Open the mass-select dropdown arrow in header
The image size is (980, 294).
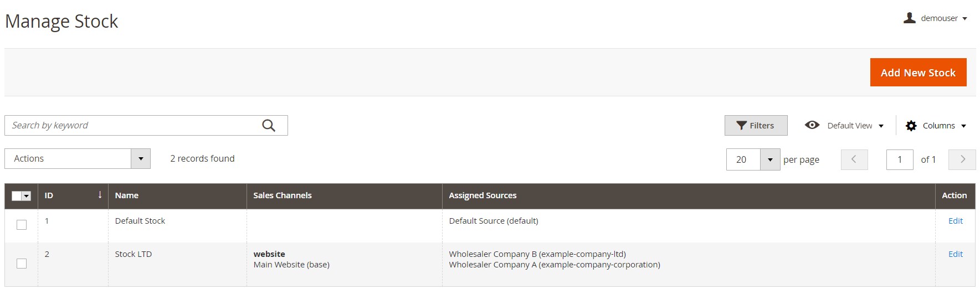[x=26, y=196]
